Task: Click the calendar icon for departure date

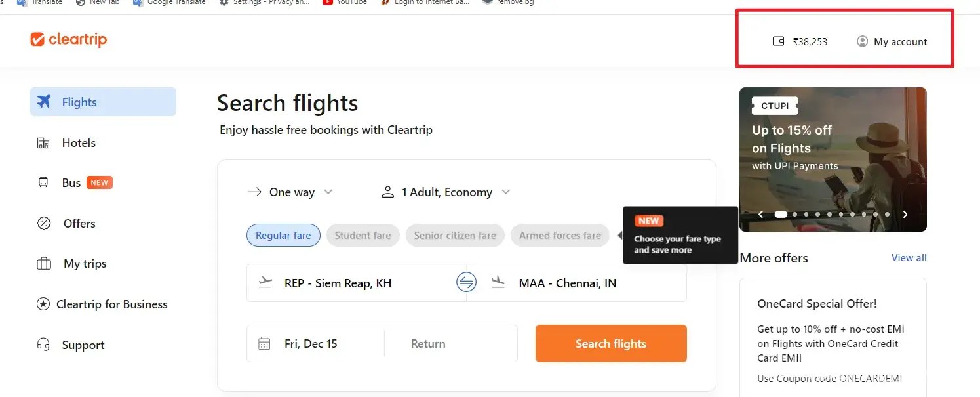Action: (264, 344)
